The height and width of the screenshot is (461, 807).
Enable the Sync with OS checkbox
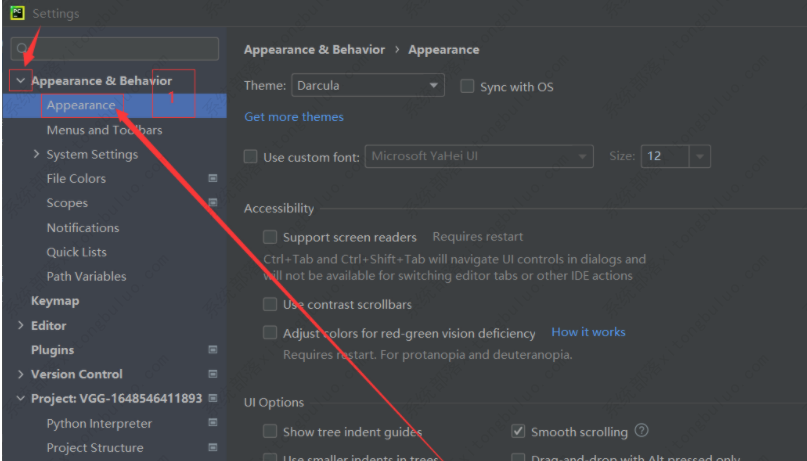pyautogui.click(x=467, y=87)
